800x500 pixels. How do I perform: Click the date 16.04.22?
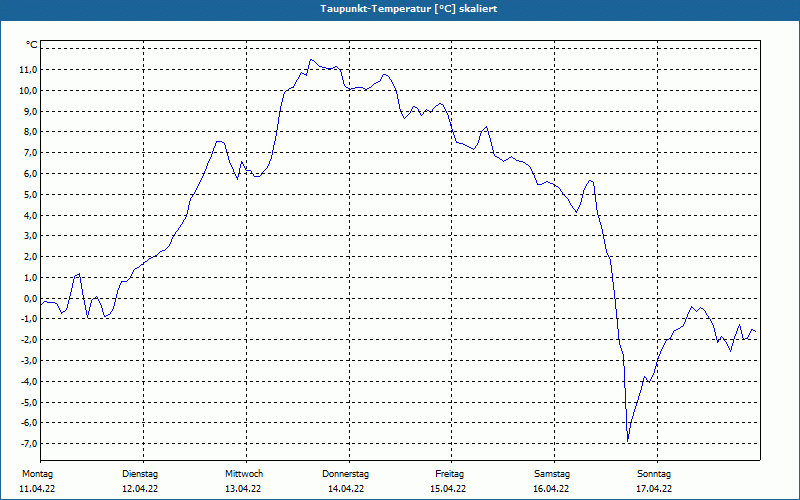point(551,489)
